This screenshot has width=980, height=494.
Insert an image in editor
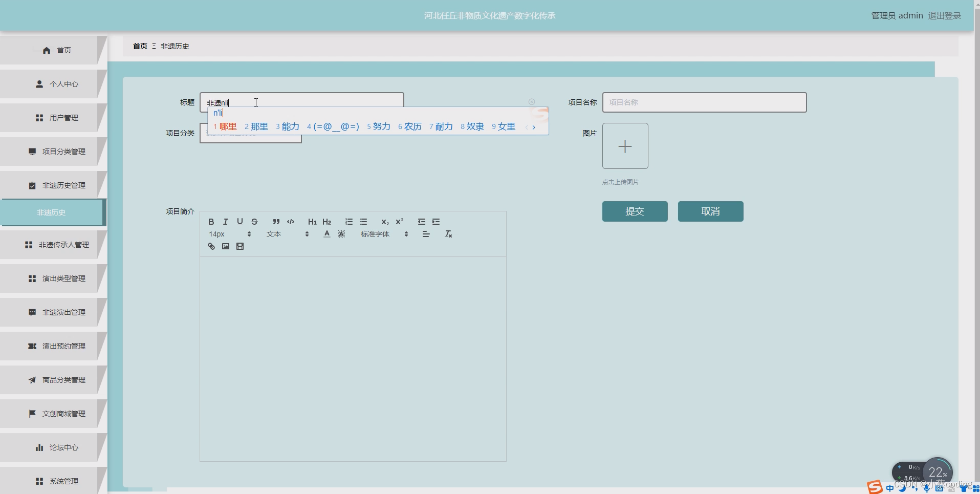(x=225, y=246)
